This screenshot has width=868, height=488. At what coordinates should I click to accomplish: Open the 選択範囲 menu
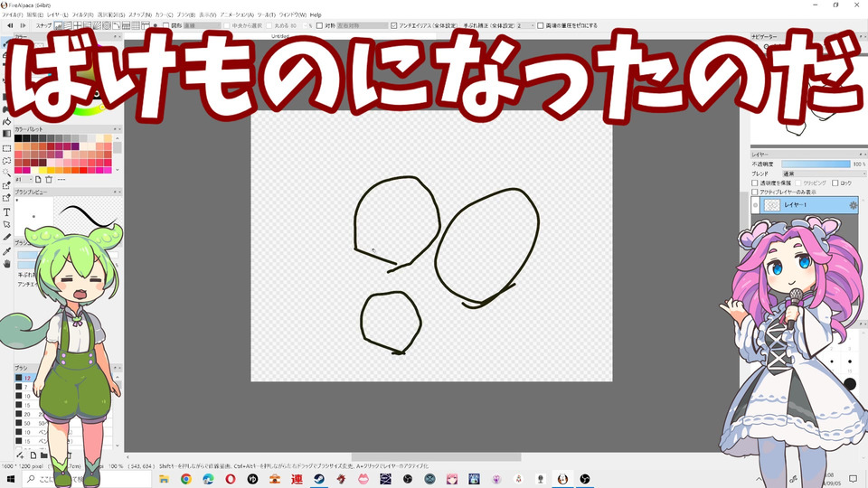tap(111, 15)
